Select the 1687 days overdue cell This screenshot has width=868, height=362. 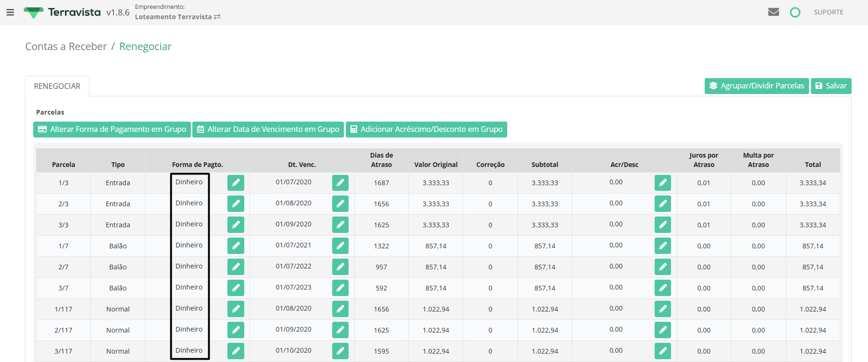pos(381,183)
